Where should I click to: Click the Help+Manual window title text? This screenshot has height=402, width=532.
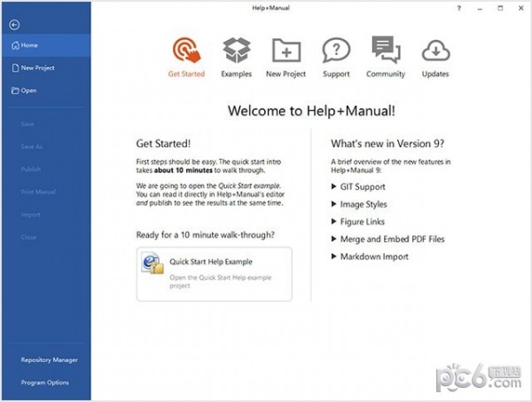(x=270, y=8)
